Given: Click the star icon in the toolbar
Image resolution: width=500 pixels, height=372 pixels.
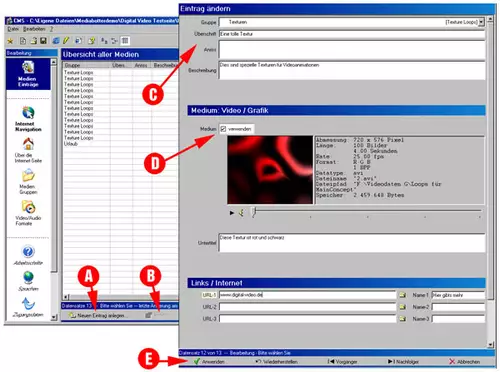Looking at the screenshot, I should [10, 41].
